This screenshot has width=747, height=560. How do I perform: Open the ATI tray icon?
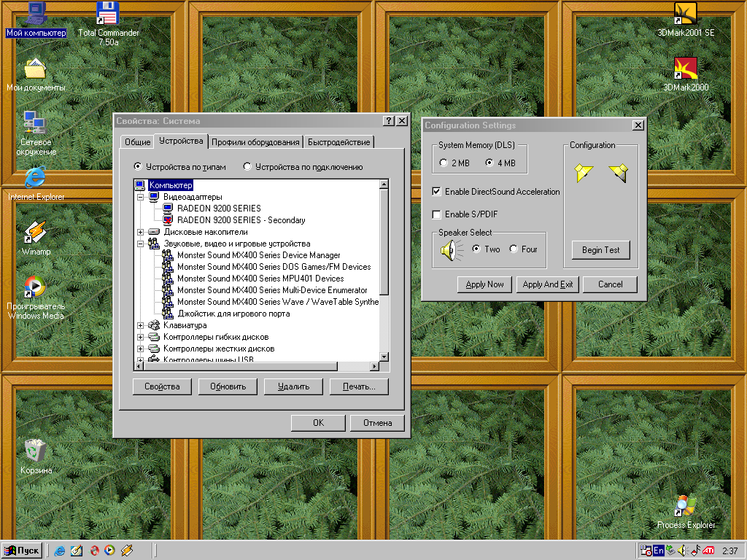pos(708,551)
